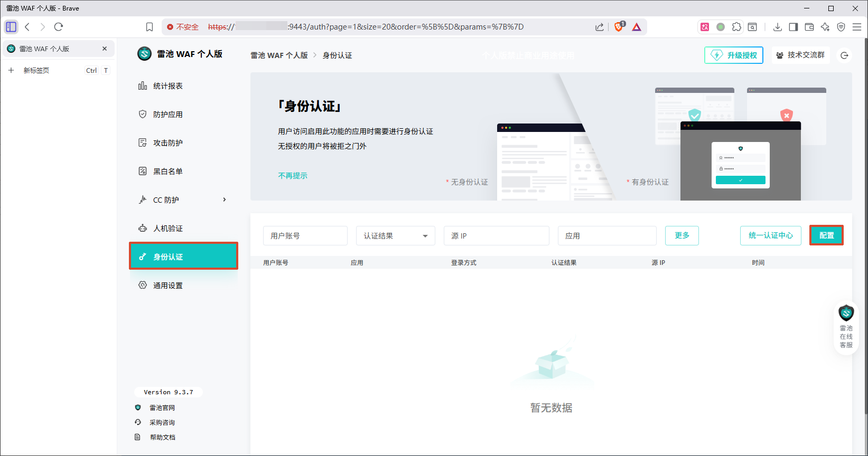The image size is (868, 456).
Task: Click the Version 9.3.7 label
Action: 169,392
